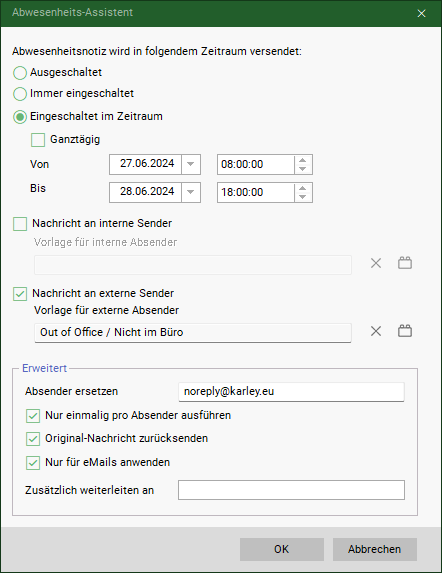Open template picker for internal sender
Image resolution: width=442 pixels, height=573 pixels.
(405, 263)
